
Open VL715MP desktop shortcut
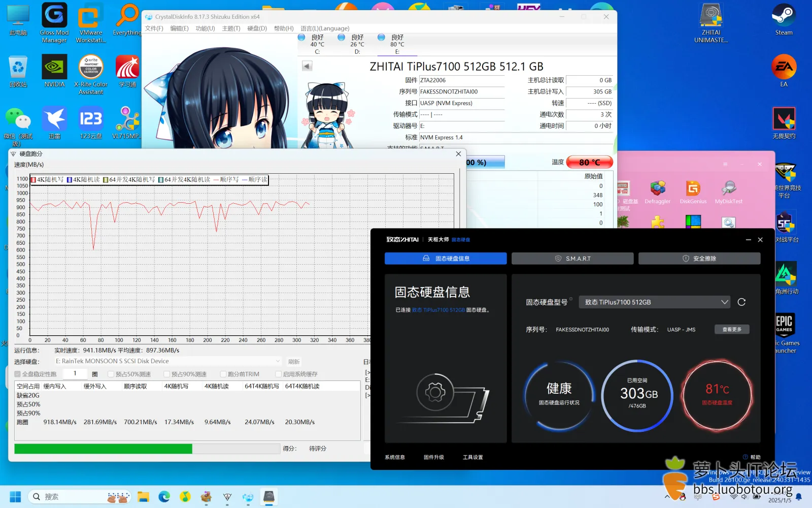tap(127, 123)
